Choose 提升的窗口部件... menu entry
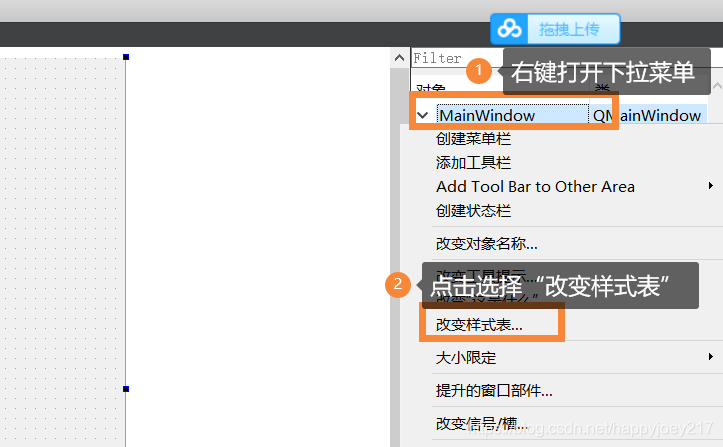Image resolution: width=723 pixels, height=447 pixels. tap(494, 391)
